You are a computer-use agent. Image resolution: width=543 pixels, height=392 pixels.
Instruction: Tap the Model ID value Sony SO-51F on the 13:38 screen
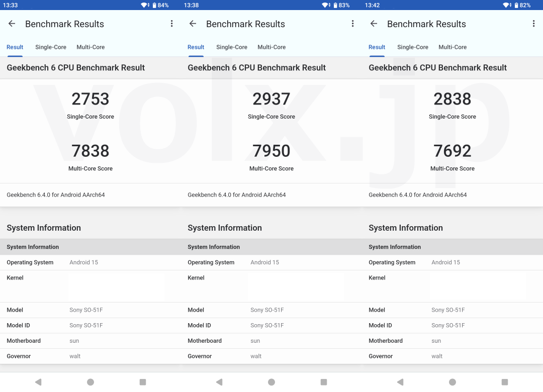[267, 326]
